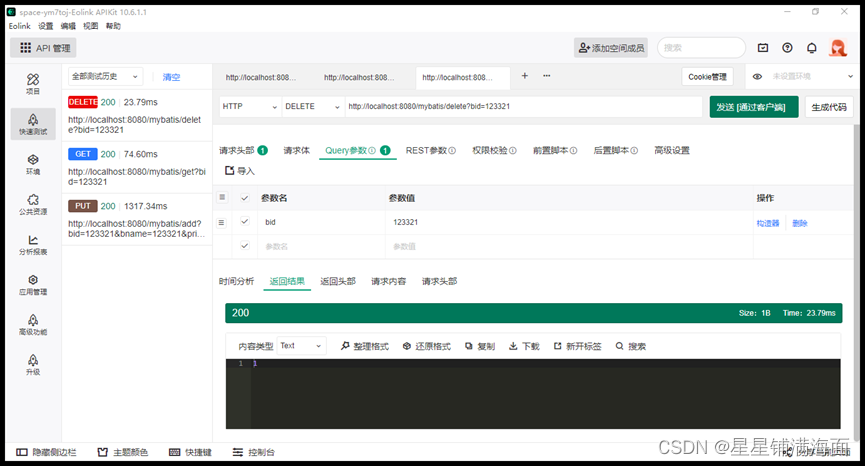
Task: Click 清空 to clear history
Action: coord(171,77)
